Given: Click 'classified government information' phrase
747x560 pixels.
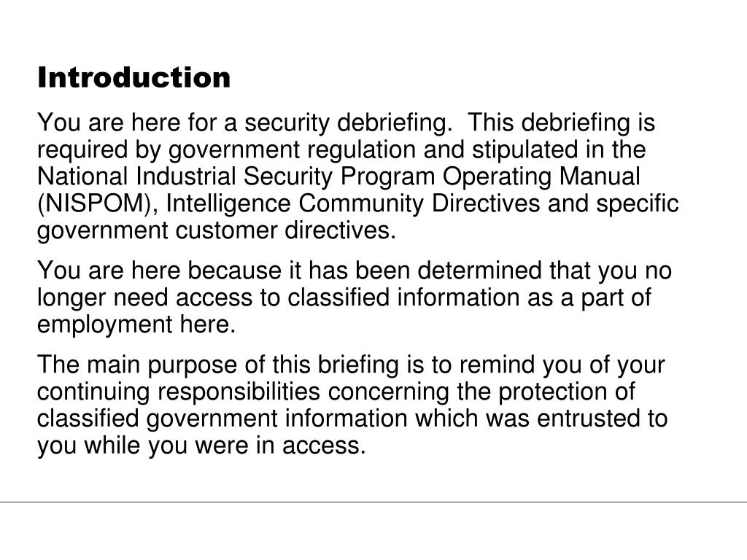Looking at the screenshot, I should coord(222,419).
